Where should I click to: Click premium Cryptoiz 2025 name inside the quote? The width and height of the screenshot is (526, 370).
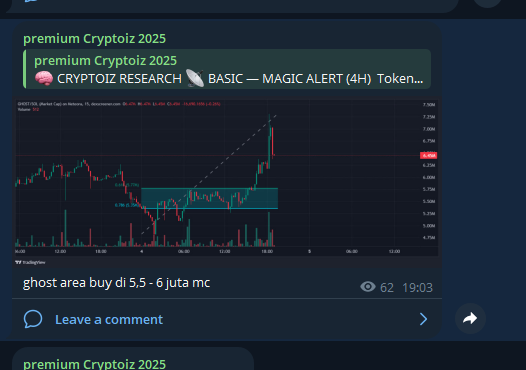pyautogui.click(x=105, y=61)
